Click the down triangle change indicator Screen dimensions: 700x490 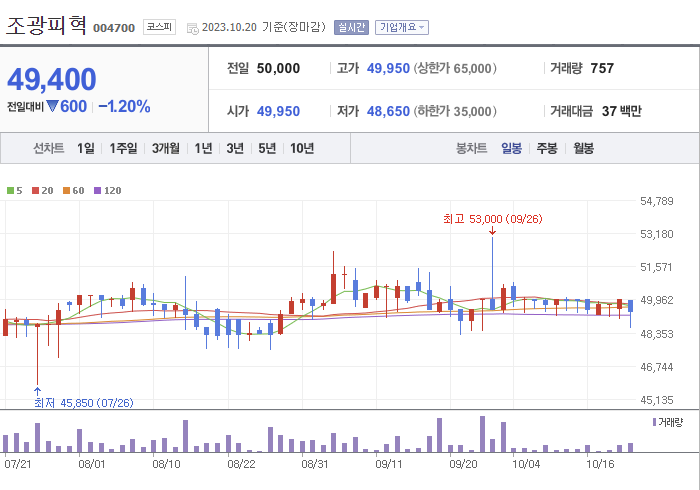click(x=53, y=106)
